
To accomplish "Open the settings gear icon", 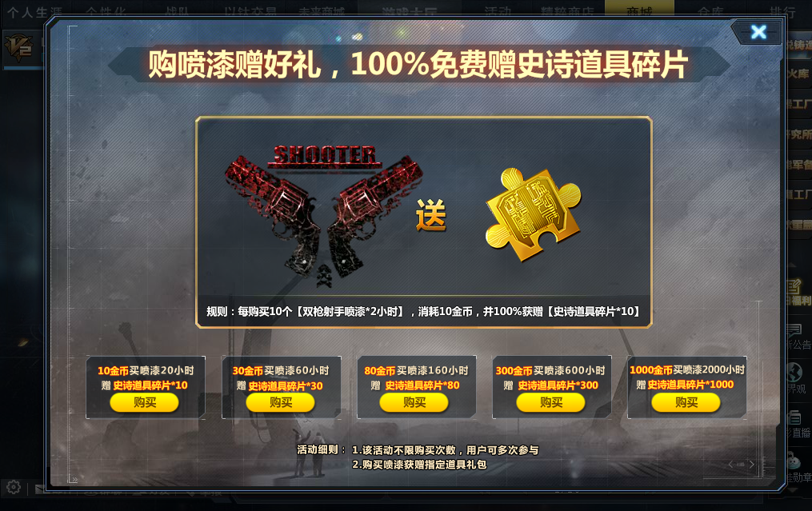I will (14, 487).
